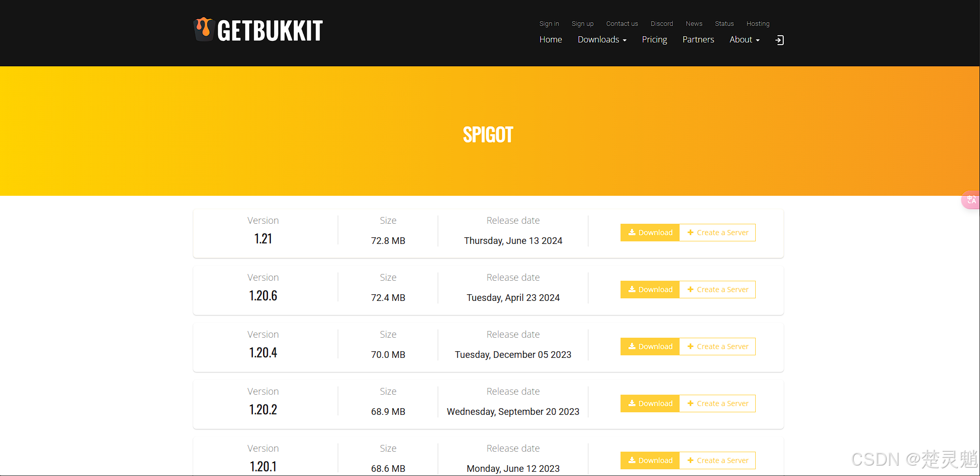Download Spigot version 1.20.6

point(650,290)
